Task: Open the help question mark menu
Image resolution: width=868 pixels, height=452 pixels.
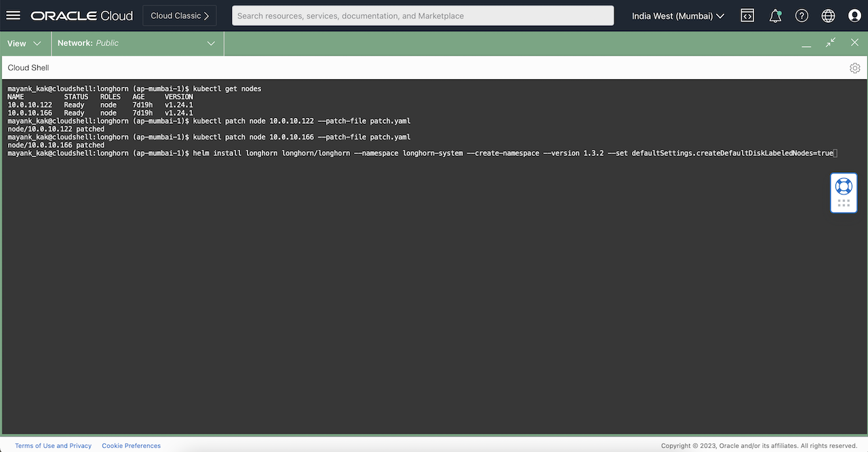Action: pyautogui.click(x=802, y=16)
